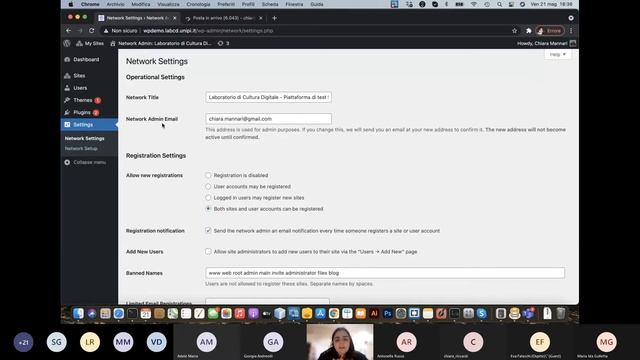Click the AM participant avatar
The image size is (640, 360).
[x=207, y=342]
